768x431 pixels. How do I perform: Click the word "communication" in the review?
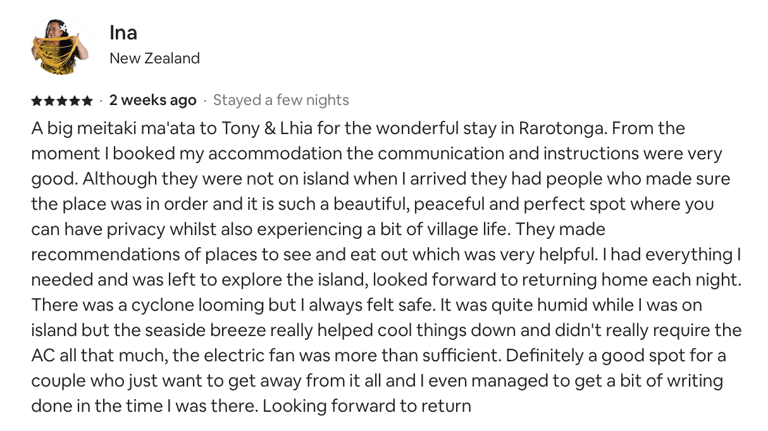pyautogui.click(x=441, y=154)
